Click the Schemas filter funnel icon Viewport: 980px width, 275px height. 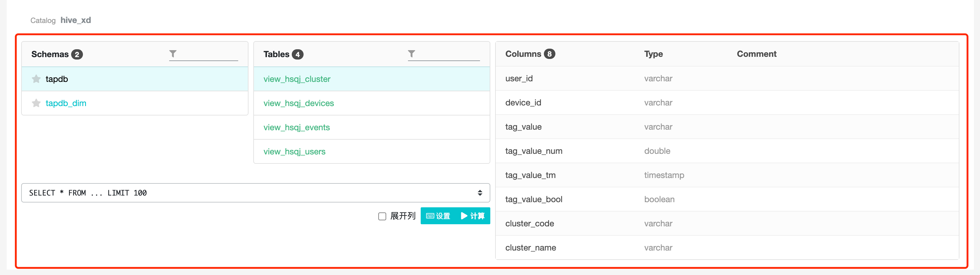tap(173, 54)
